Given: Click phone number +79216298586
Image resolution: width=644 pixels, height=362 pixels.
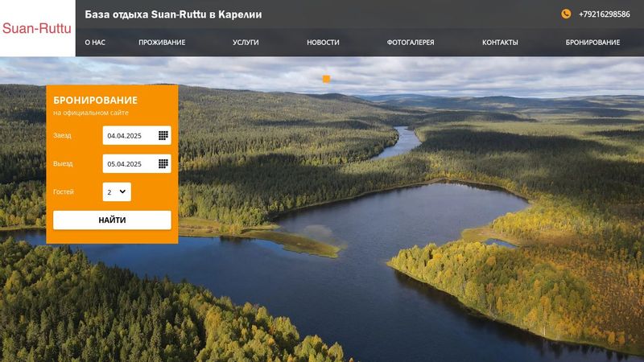Looking at the screenshot, I should tap(605, 14).
